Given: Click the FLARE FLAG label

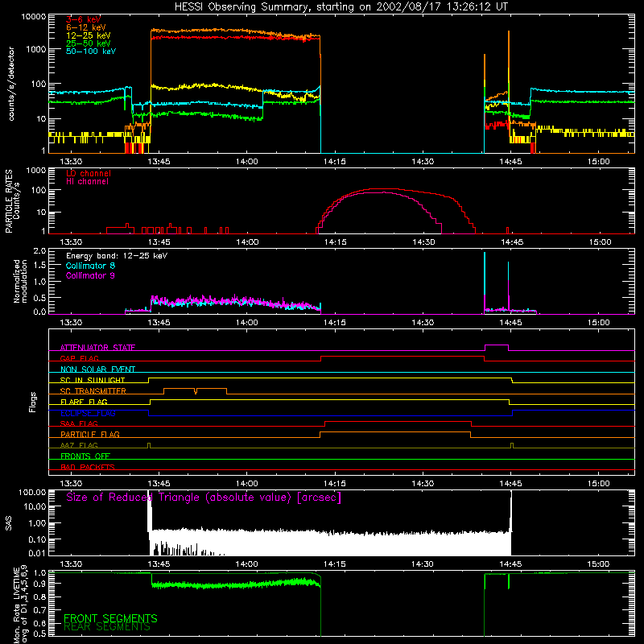Looking at the screenshot, I should [x=84, y=402].
